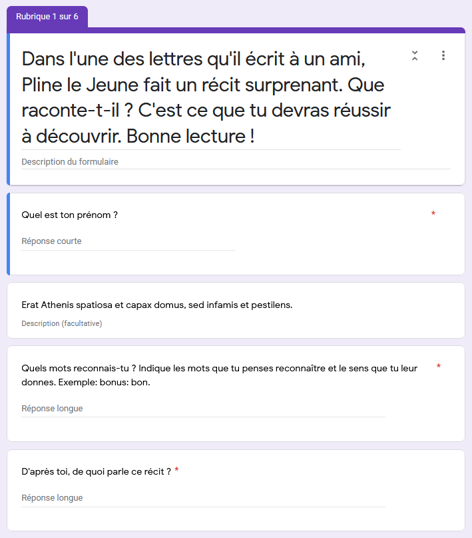The height and width of the screenshot is (538, 472).
Task: Click Réponse longue under the D'après toi question
Action: (203, 498)
